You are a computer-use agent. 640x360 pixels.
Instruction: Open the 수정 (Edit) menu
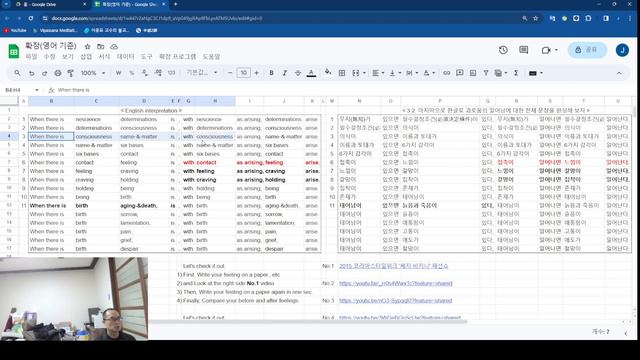(x=49, y=57)
